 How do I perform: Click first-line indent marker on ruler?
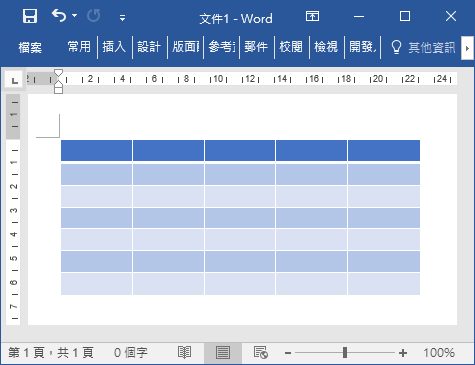coord(58,73)
